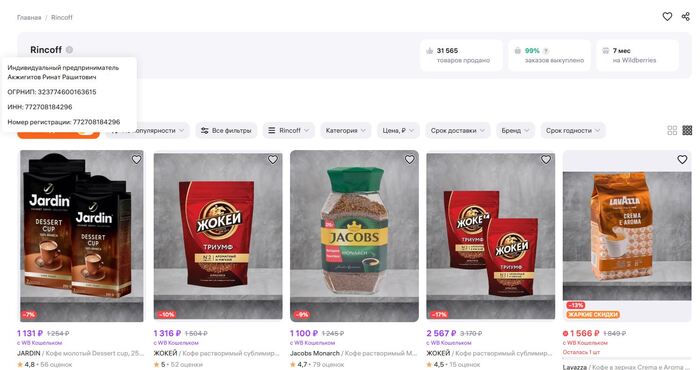Open the Бренд filter dropdown
This screenshot has height=370, width=700.
(x=515, y=130)
